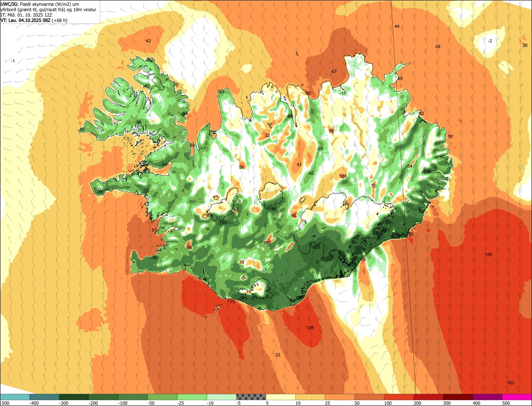The height and width of the screenshot is (406, 532).
Task: Click the map value '180' in the red area
Action: click(488, 254)
